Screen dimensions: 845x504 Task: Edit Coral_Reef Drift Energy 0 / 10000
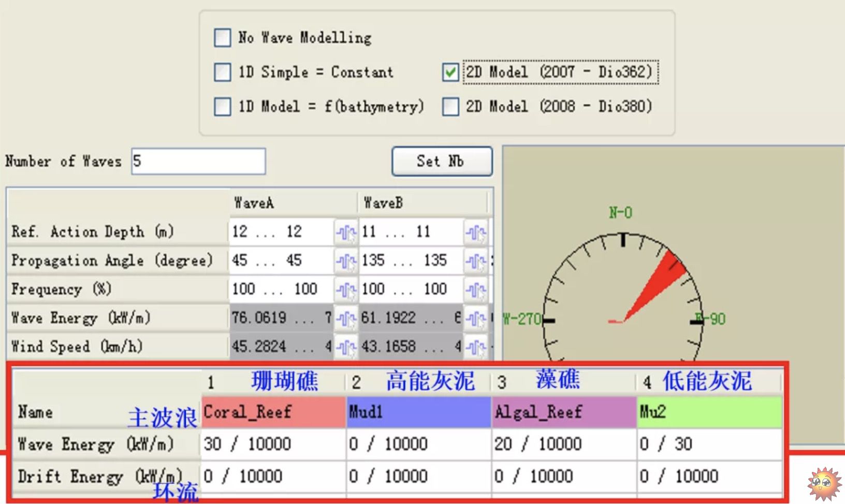point(273,477)
